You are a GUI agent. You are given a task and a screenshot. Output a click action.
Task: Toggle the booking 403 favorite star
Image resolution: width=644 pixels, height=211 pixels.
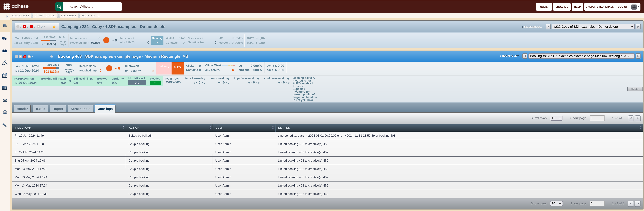51,56
